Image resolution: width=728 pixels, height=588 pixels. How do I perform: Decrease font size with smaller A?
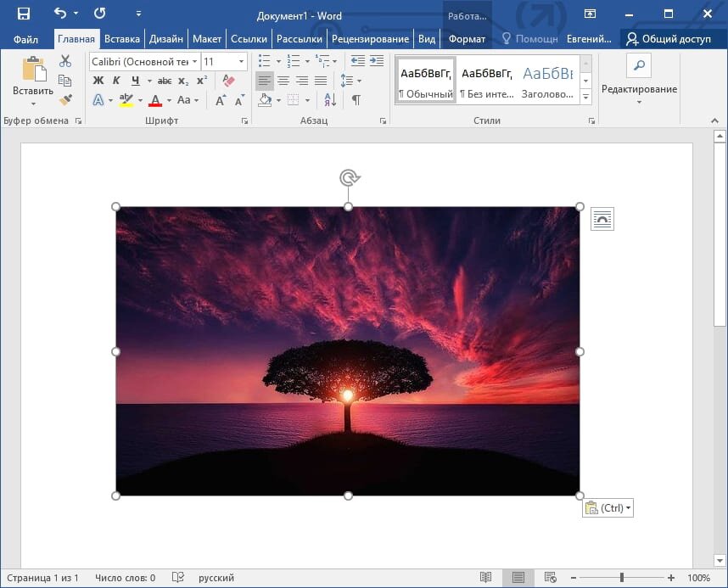coord(239,100)
